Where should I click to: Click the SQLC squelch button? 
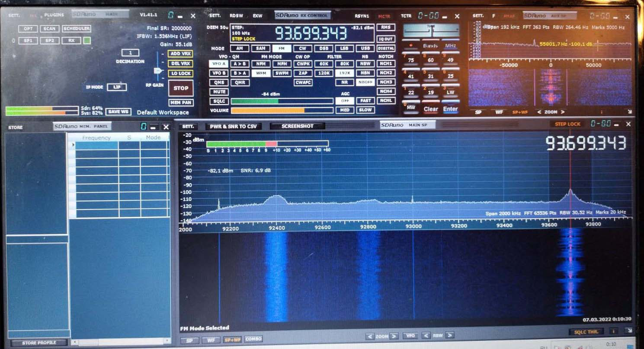pyautogui.click(x=219, y=101)
